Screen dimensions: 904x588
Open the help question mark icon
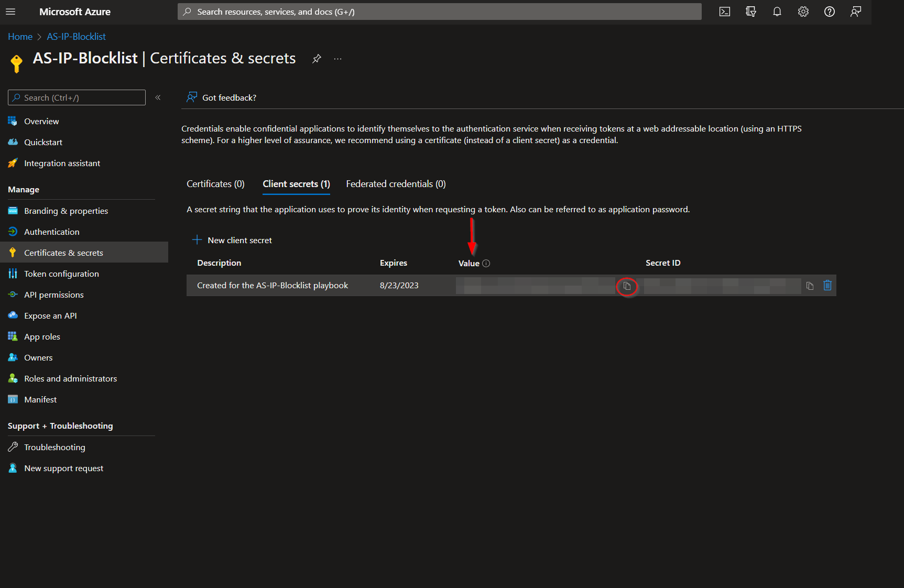tap(830, 12)
